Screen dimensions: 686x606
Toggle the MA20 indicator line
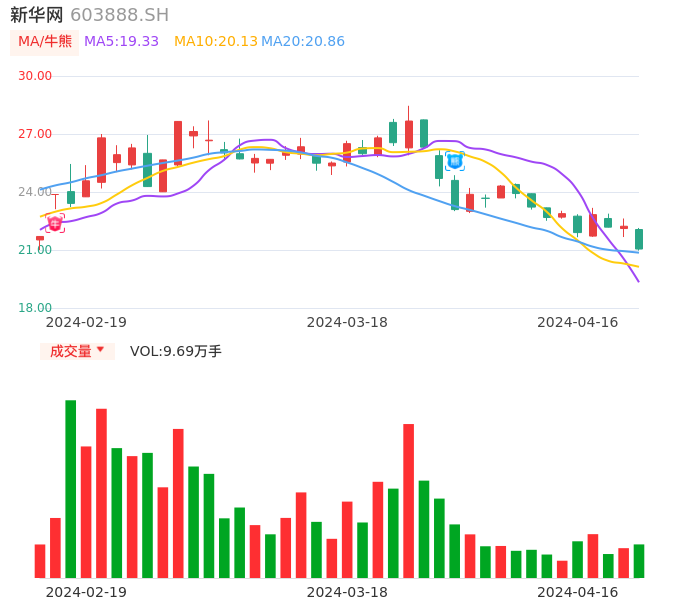click(302, 41)
